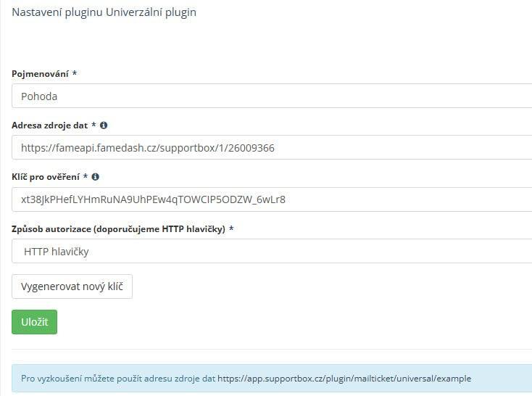Click the heading Nastavení pluginu Univerzální plugin
The width and height of the screenshot is (532, 396).
pyautogui.click(x=104, y=12)
